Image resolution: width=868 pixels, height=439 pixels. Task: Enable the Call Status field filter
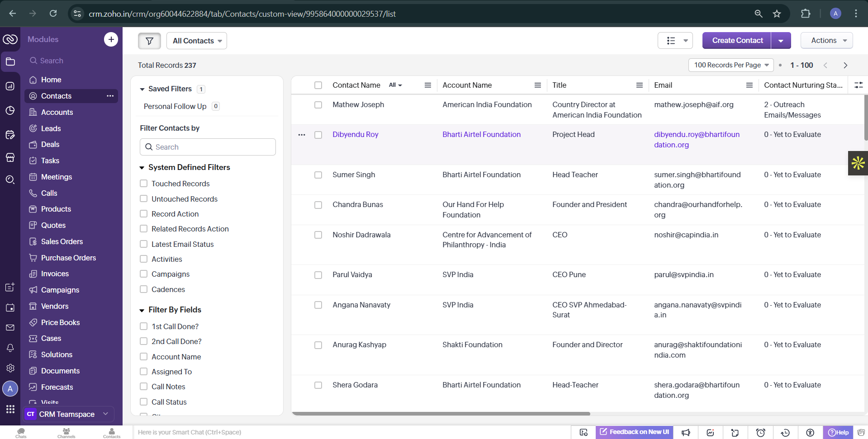pos(144,402)
